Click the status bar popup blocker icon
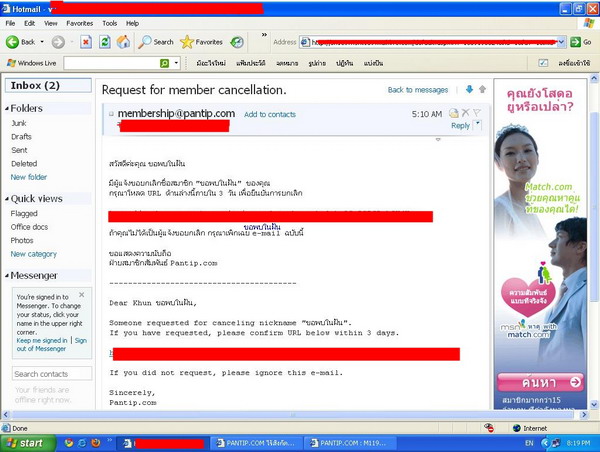 (x=489, y=428)
